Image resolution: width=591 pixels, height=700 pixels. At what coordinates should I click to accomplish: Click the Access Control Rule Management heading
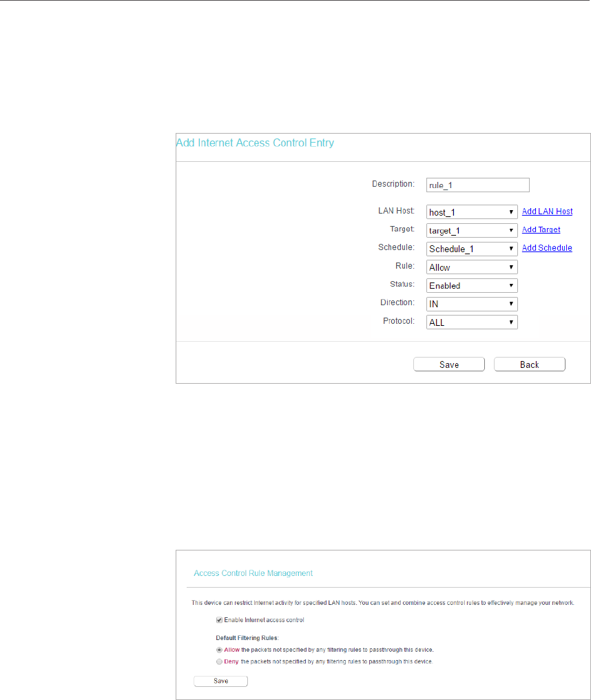(x=253, y=573)
